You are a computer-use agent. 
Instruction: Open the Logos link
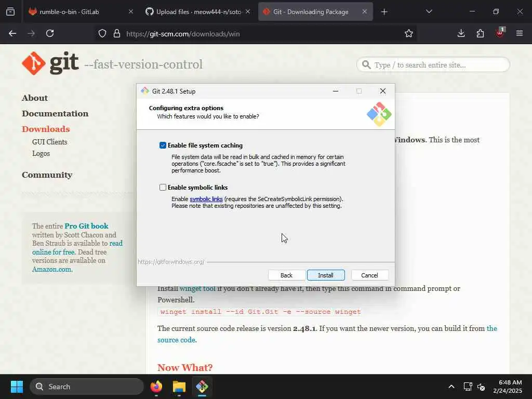click(41, 154)
